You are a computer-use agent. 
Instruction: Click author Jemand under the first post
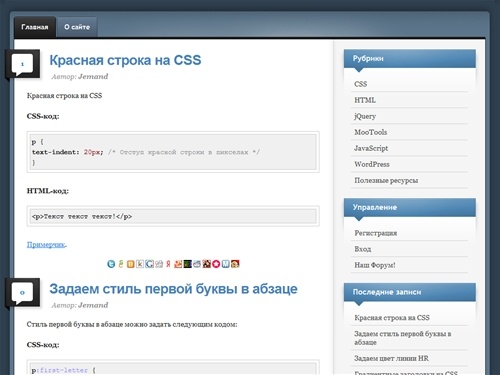[93, 76]
